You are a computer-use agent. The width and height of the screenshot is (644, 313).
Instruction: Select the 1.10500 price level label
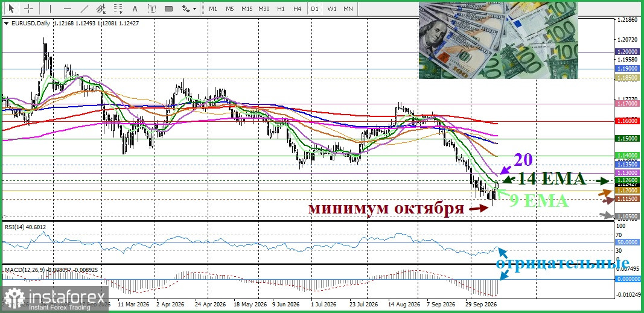pos(628,216)
